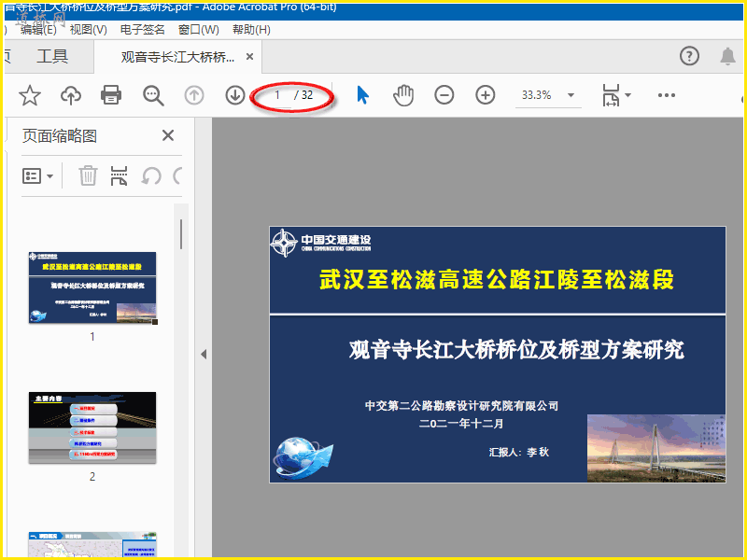Rotate pages counterclockwise in thumbnail panel
The image size is (747, 560).
click(x=151, y=176)
